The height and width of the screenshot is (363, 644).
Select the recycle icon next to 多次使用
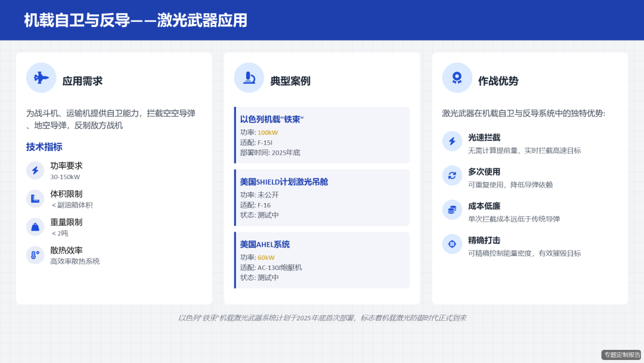(452, 176)
